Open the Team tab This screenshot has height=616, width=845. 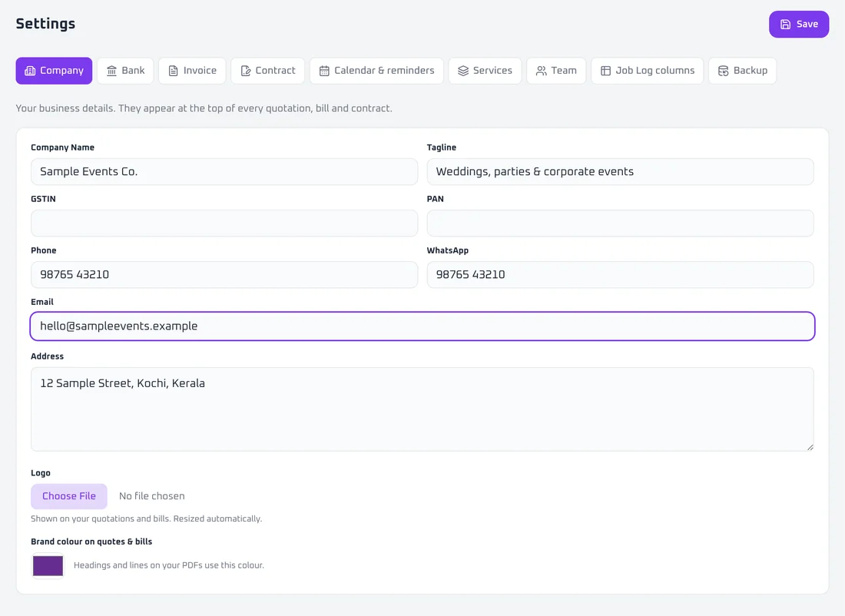[556, 71]
